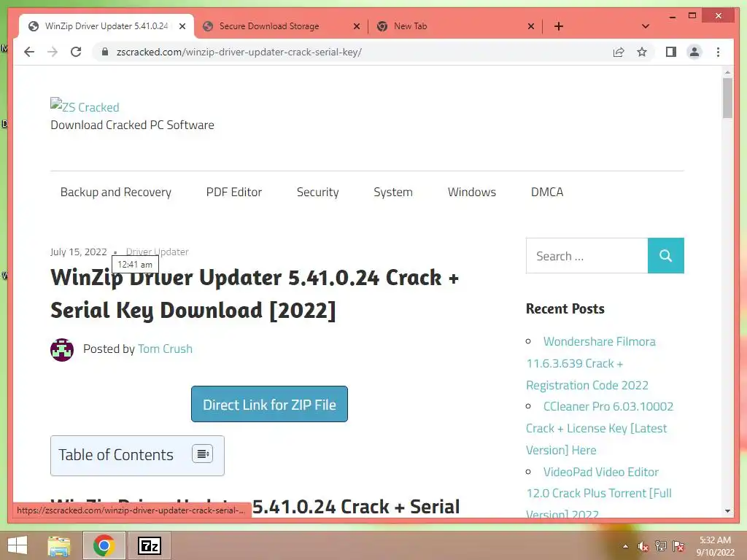This screenshot has height=560, width=747.
Task: Click the Chrome taskbar icon
Action: point(104,545)
